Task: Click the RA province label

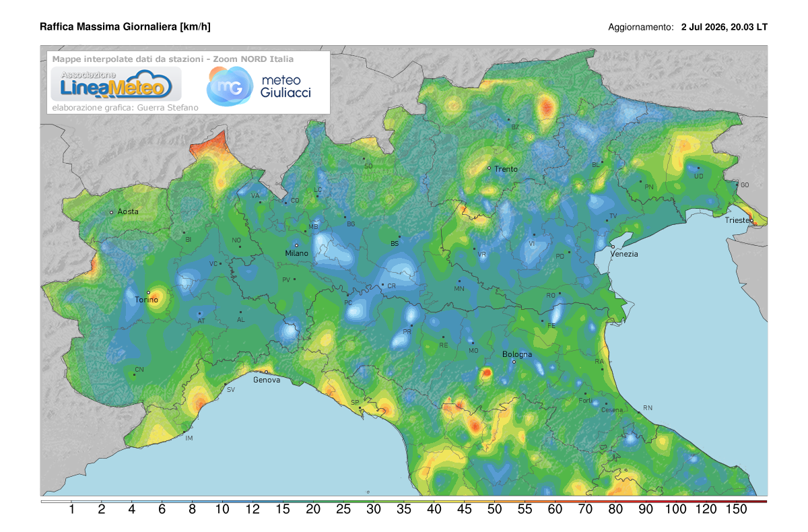Action: pyautogui.click(x=599, y=362)
